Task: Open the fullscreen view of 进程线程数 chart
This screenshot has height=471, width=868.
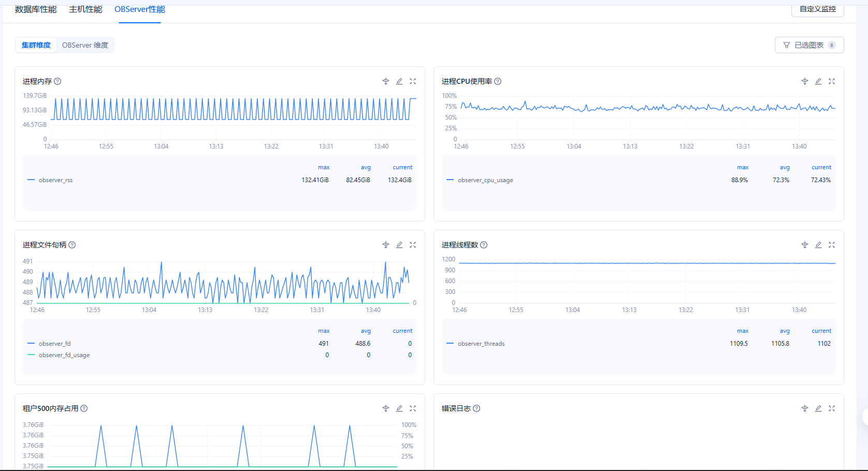Action: (832, 245)
